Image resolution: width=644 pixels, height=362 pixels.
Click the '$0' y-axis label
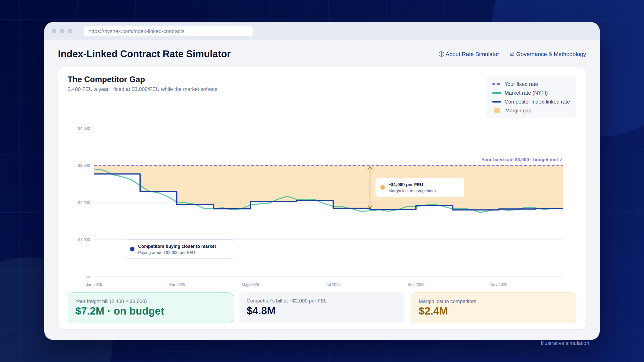point(88,277)
